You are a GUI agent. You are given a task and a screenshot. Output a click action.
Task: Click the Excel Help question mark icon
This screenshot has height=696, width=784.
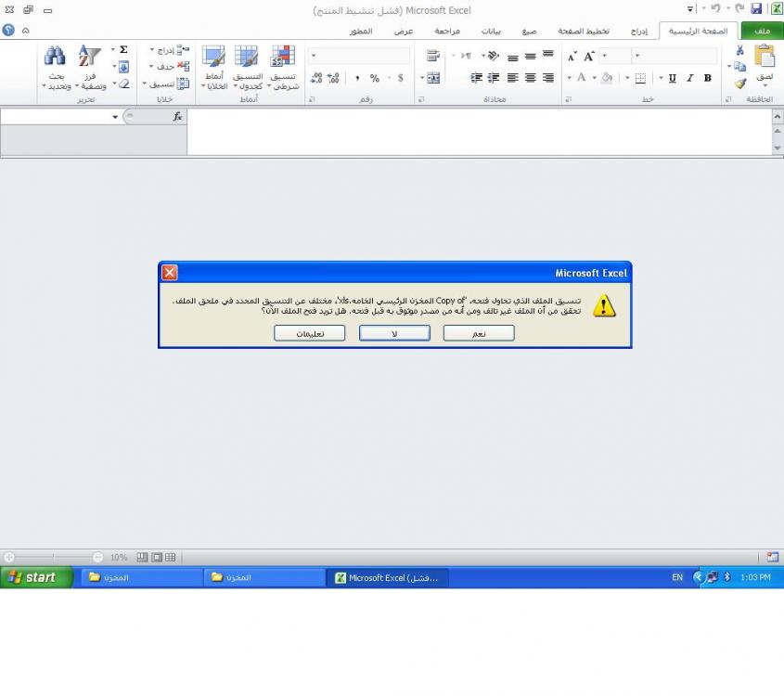[8, 31]
